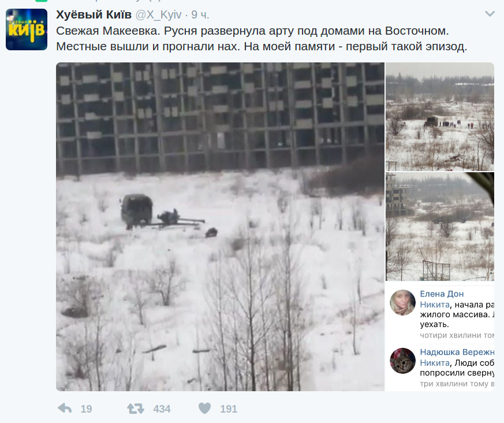
Task: Click the 434 retweet count
Action: click(162, 409)
